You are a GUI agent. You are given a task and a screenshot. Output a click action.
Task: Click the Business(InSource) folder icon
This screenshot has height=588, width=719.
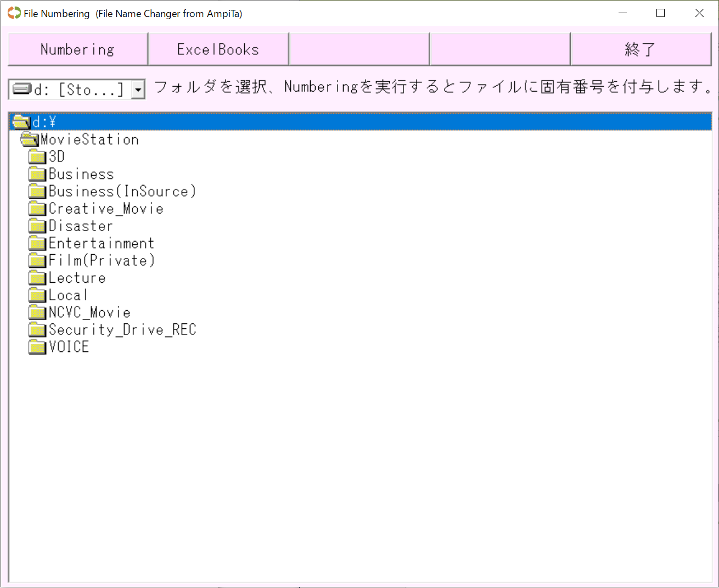[37, 191]
